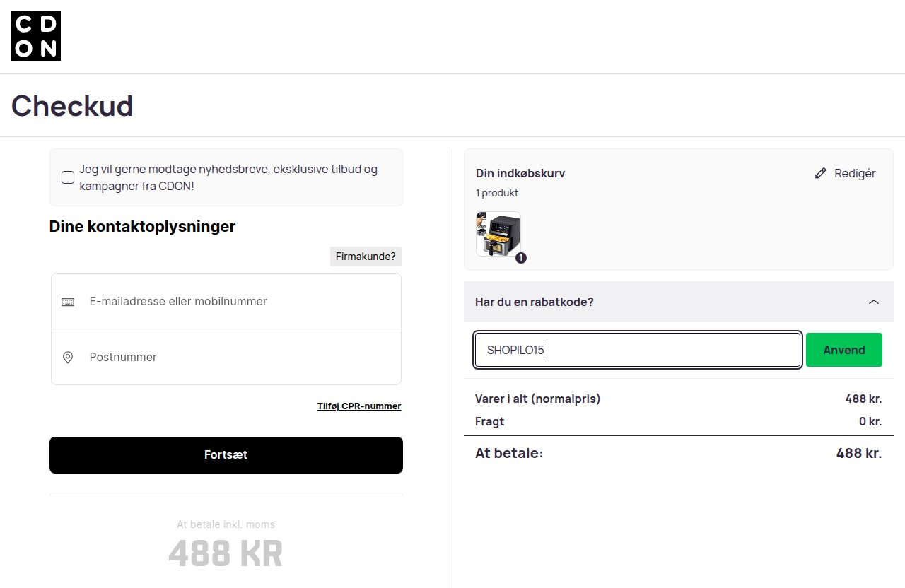Click the Firmakunde? button

366,257
